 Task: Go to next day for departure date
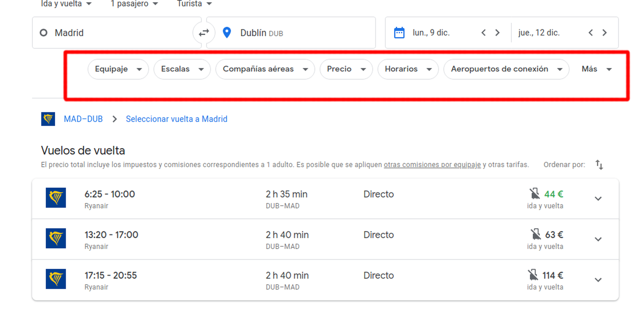[497, 33]
